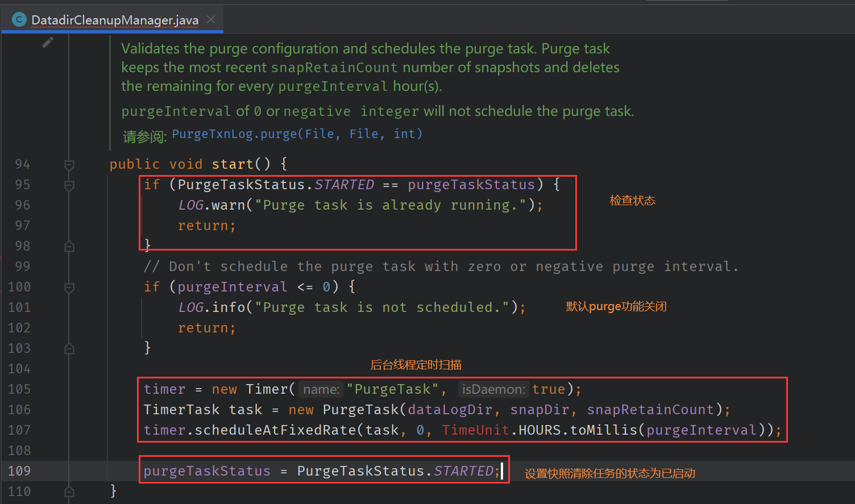Viewport: 855px width, 504px height.
Task: Select the return statement on line 97
Action: pyautogui.click(x=207, y=226)
